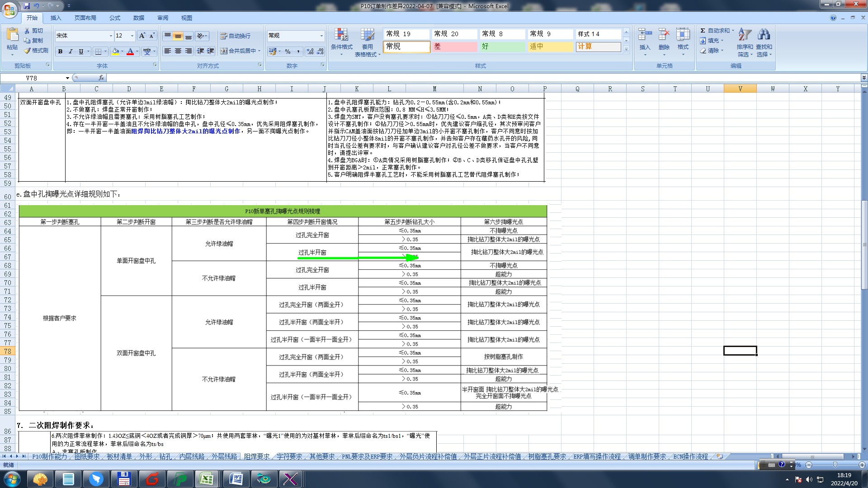868x488 pixels.
Task: Click the Format Painter brush icon
Action: click(x=28, y=51)
